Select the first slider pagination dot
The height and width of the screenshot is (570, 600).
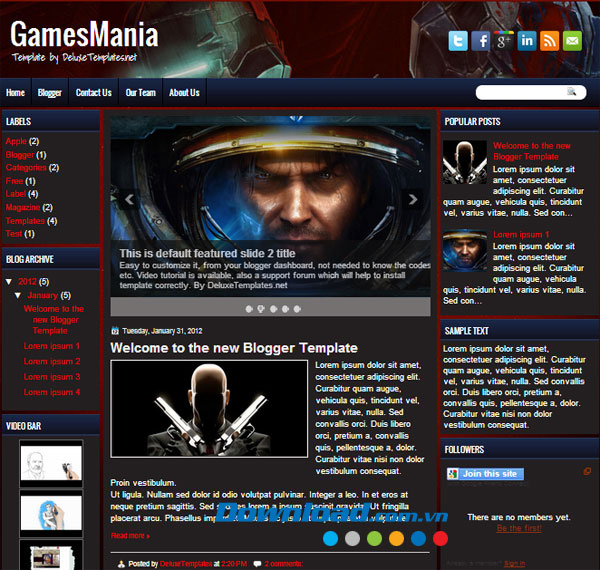pyautogui.click(x=249, y=309)
